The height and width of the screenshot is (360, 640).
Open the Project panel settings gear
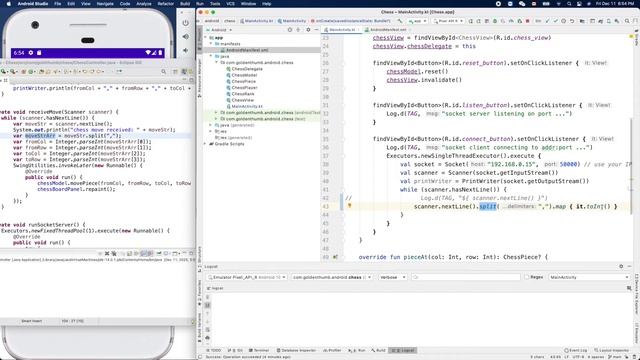308,30
